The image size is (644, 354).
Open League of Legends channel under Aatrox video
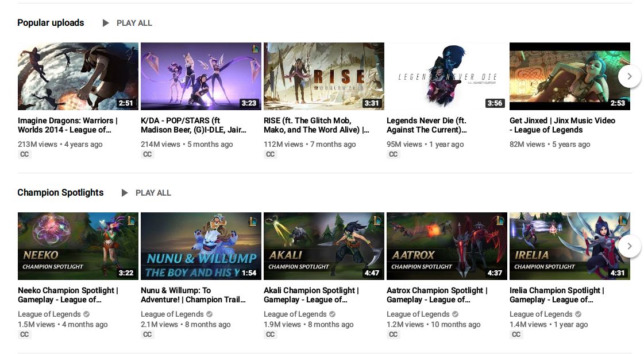pyautogui.click(x=418, y=314)
